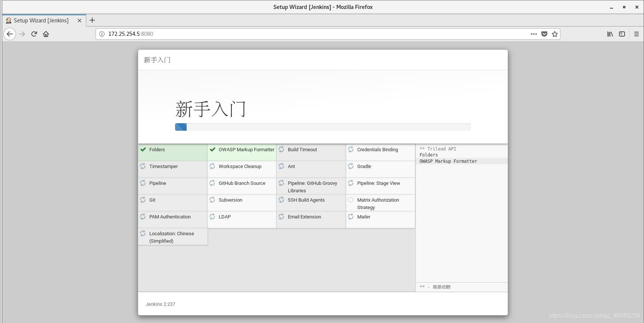Click the Build Timeout plugin label

pos(302,150)
